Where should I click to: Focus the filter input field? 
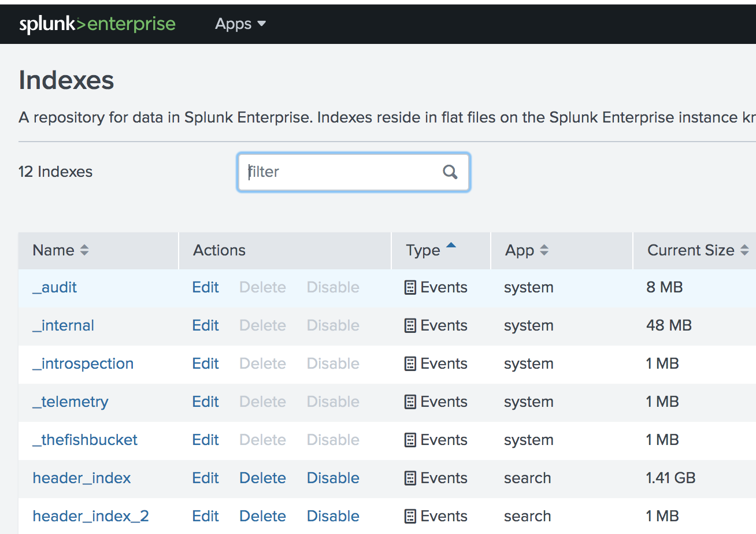point(353,172)
